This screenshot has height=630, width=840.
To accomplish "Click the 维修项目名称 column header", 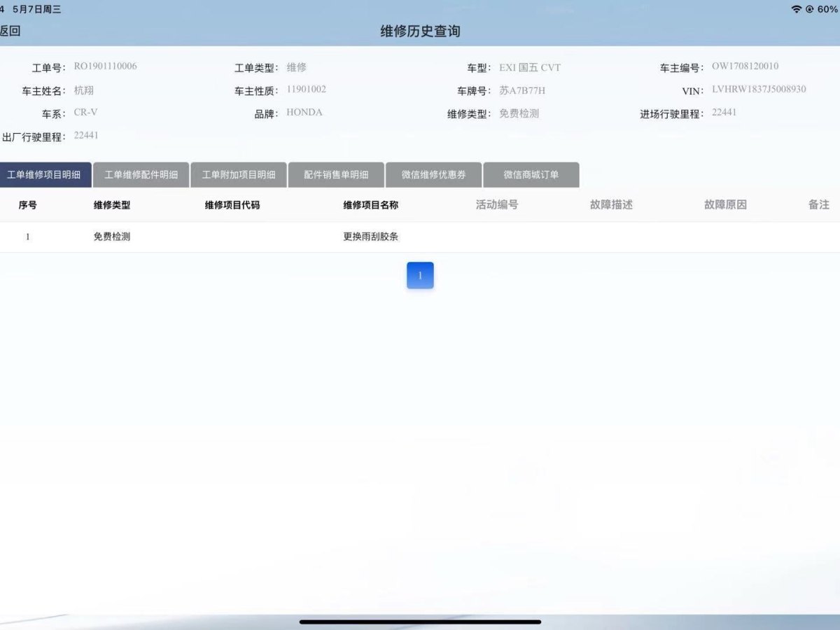I will pyautogui.click(x=371, y=205).
